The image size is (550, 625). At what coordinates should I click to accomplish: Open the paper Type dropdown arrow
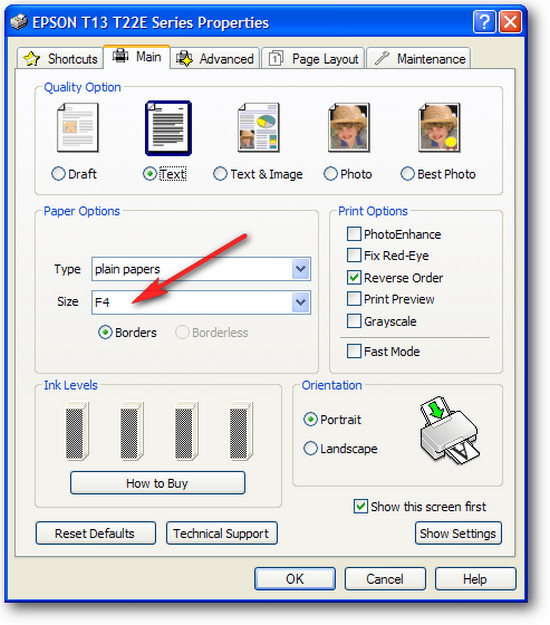point(301,269)
